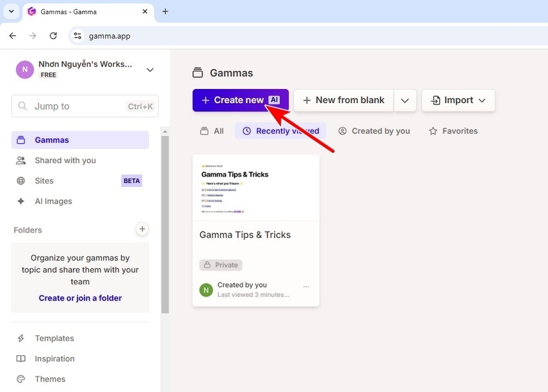
Task: Open the browser tab list dropdown
Action: [x=11, y=12]
